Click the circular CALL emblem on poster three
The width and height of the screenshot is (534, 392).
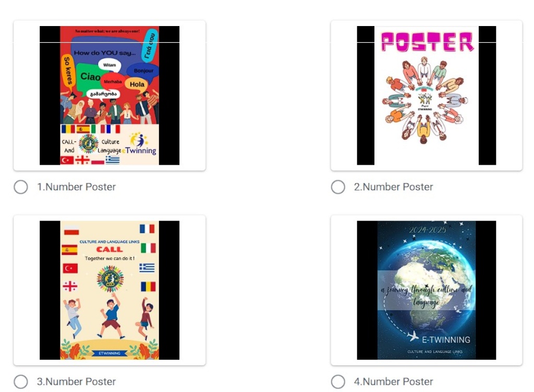coord(110,279)
